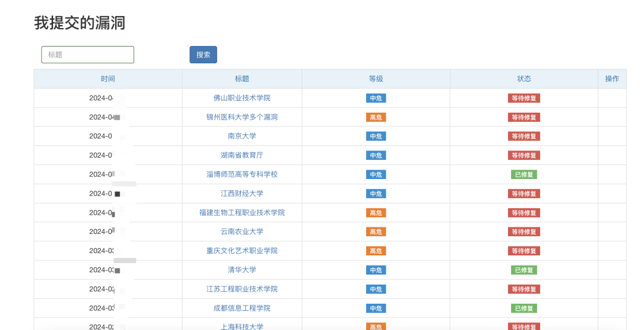Click the 等级 column header
The width and height of the screenshot is (644, 330).
[x=376, y=79]
